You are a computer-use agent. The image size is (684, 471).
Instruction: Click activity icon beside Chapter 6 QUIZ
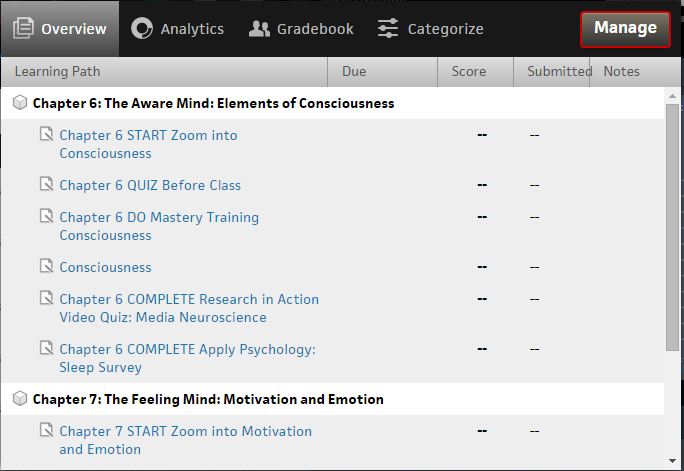point(46,185)
